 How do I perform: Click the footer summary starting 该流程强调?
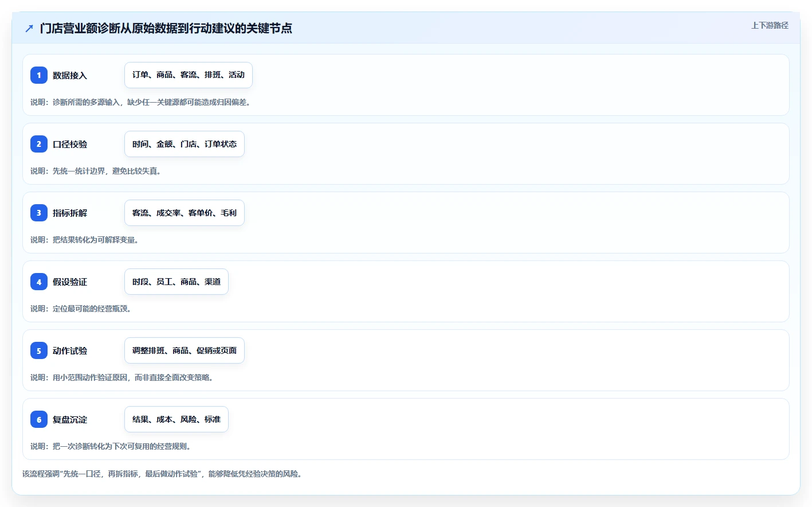(163, 474)
